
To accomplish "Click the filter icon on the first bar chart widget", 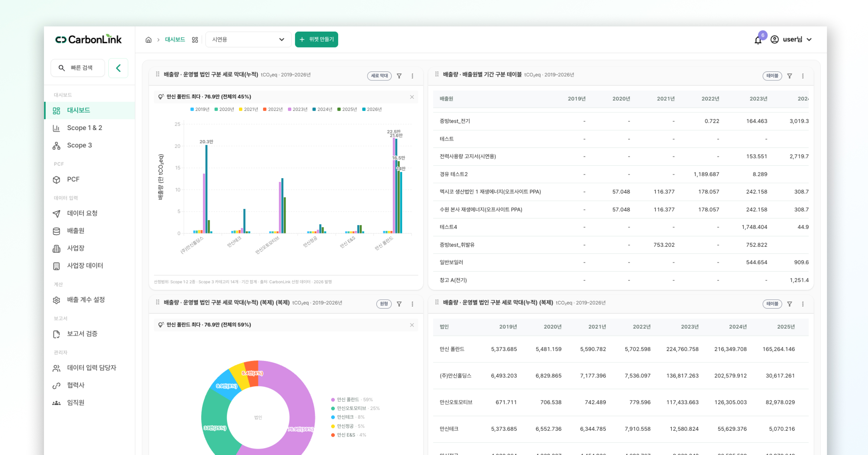I will [399, 76].
